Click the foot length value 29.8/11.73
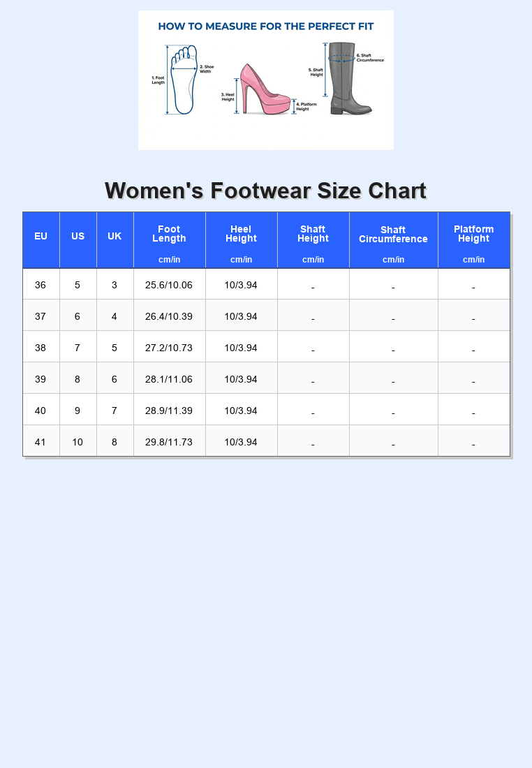This screenshot has width=532, height=768. (x=169, y=442)
